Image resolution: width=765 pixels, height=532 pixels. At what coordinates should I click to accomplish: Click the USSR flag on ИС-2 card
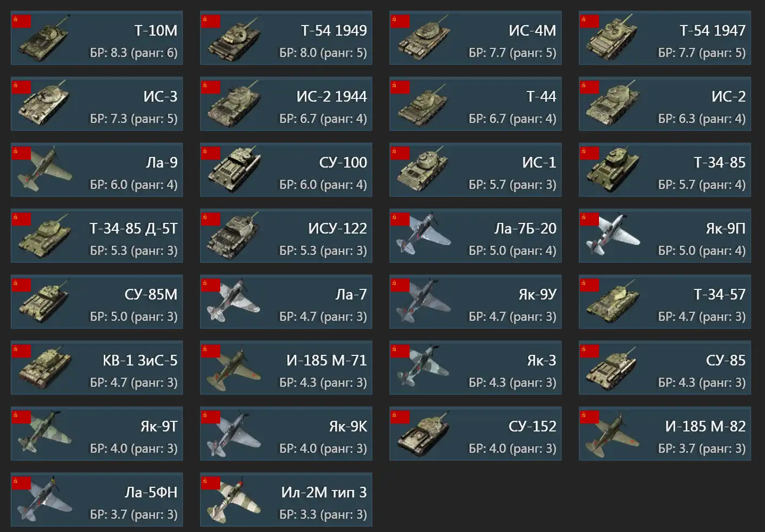(x=589, y=87)
